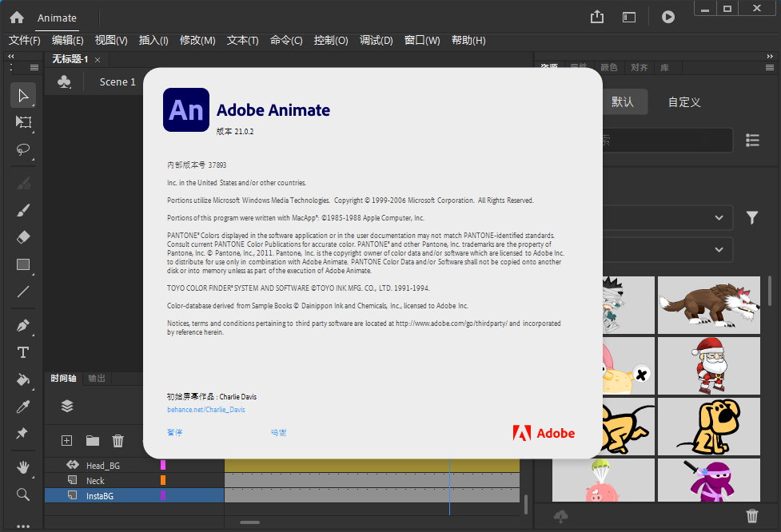Click the 暂停 link in About dialog
This screenshot has width=781, height=532.
pyautogui.click(x=174, y=432)
